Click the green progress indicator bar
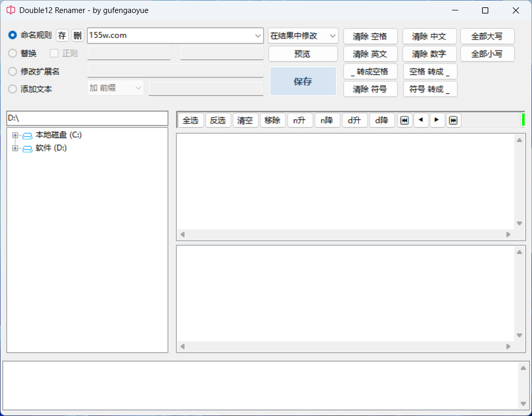Image resolution: width=532 pixels, height=416 pixels. click(523, 120)
